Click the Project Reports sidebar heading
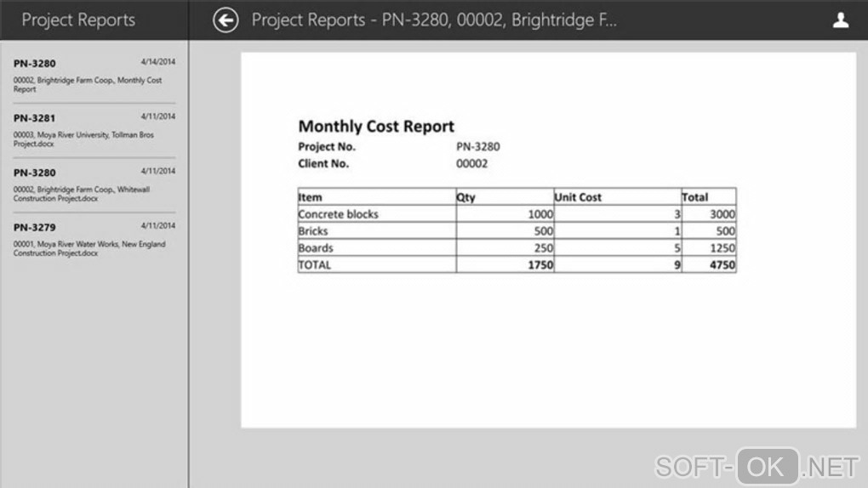This screenshot has height=488, width=868. [78, 20]
